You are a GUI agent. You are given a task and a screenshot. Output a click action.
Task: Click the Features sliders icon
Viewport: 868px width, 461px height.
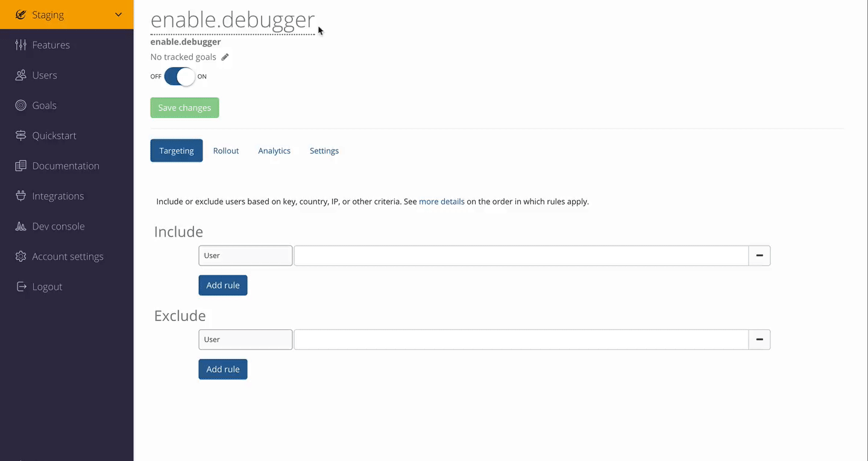click(21, 45)
